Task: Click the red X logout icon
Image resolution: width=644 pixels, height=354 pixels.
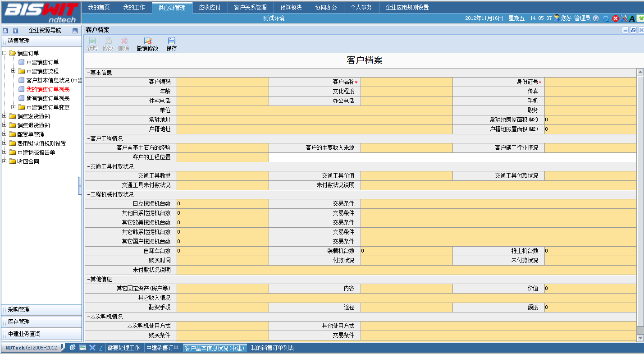Action: point(616,18)
